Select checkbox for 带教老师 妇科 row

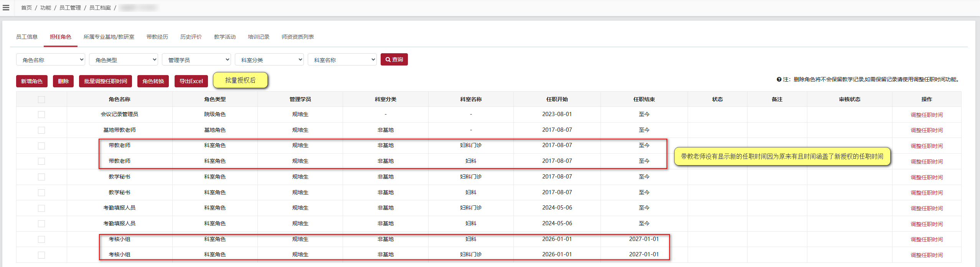(x=41, y=161)
